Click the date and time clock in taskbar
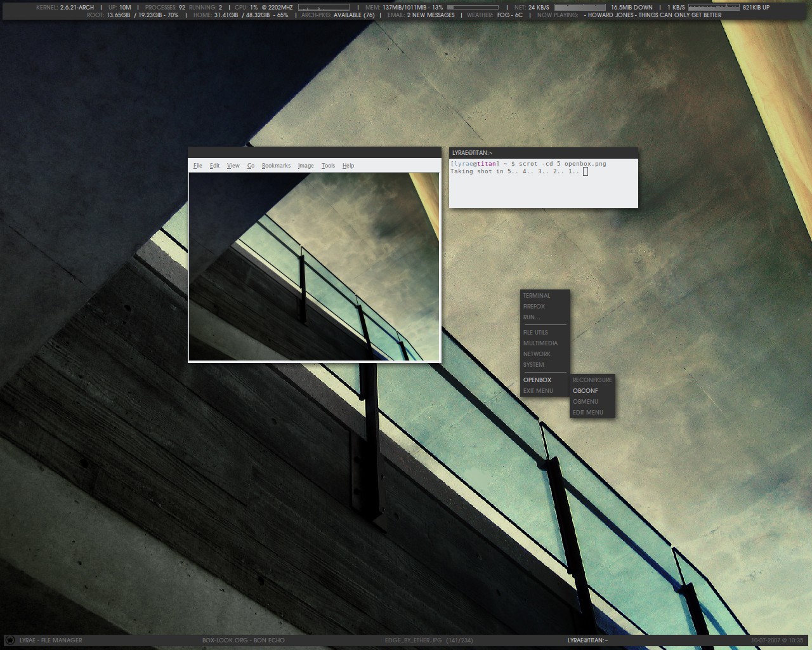The height and width of the screenshot is (650, 812). pyautogui.click(x=777, y=640)
